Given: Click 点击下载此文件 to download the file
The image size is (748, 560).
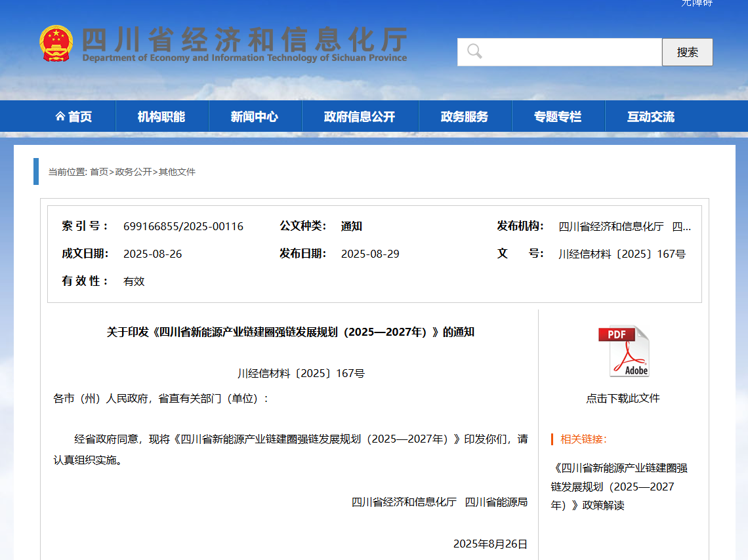Looking at the screenshot, I should [623, 398].
